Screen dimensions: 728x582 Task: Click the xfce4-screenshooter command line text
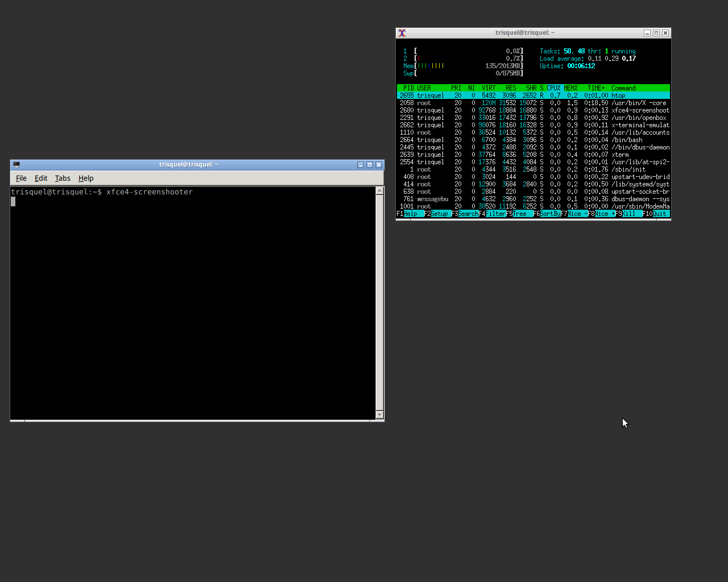pos(150,192)
